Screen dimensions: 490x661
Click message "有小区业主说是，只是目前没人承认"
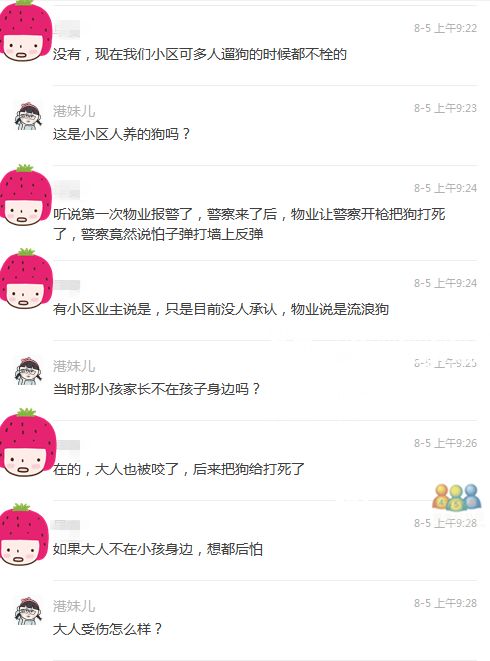(221, 309)
